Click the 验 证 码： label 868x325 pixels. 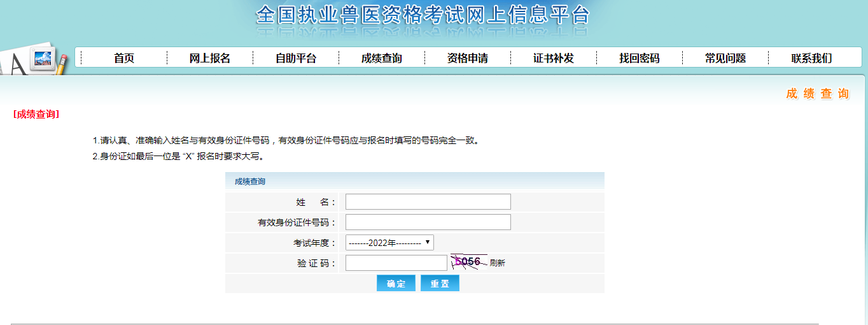click(x=316, y=264)
